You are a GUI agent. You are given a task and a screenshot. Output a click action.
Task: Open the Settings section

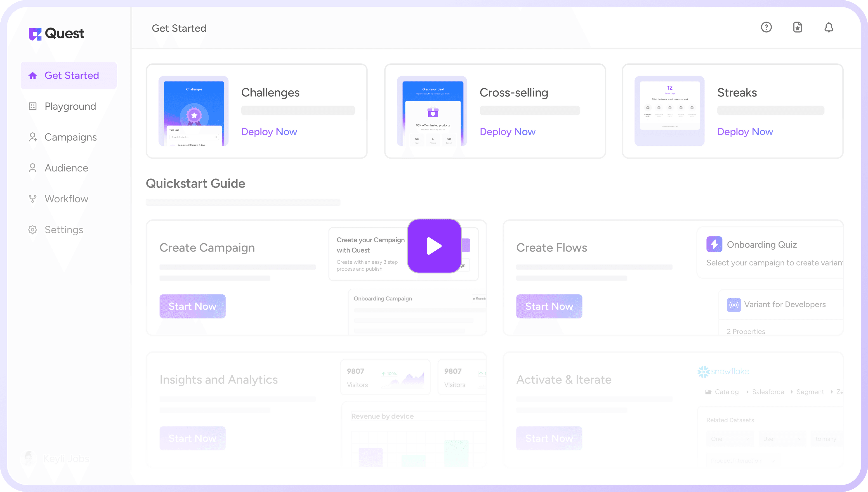(63, 229)
